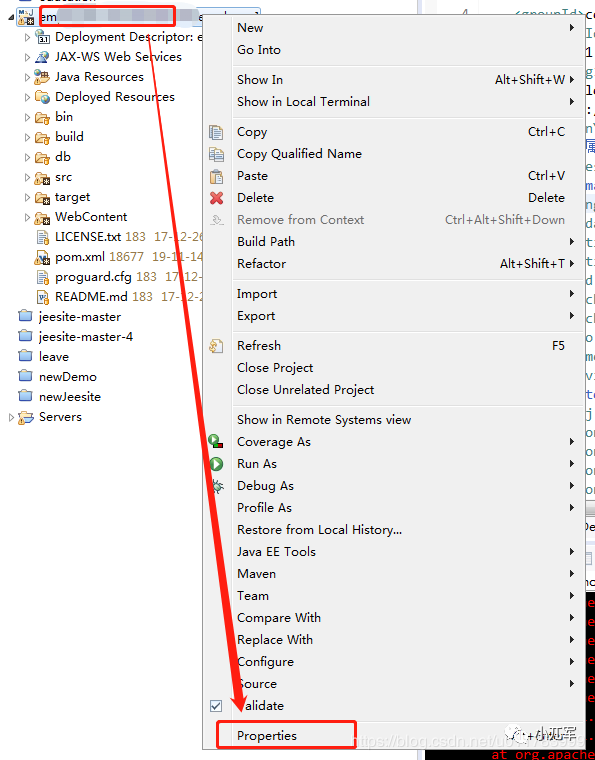Expand the Servers tree node
Screen dimensions: 595x760
coord(11,417)
